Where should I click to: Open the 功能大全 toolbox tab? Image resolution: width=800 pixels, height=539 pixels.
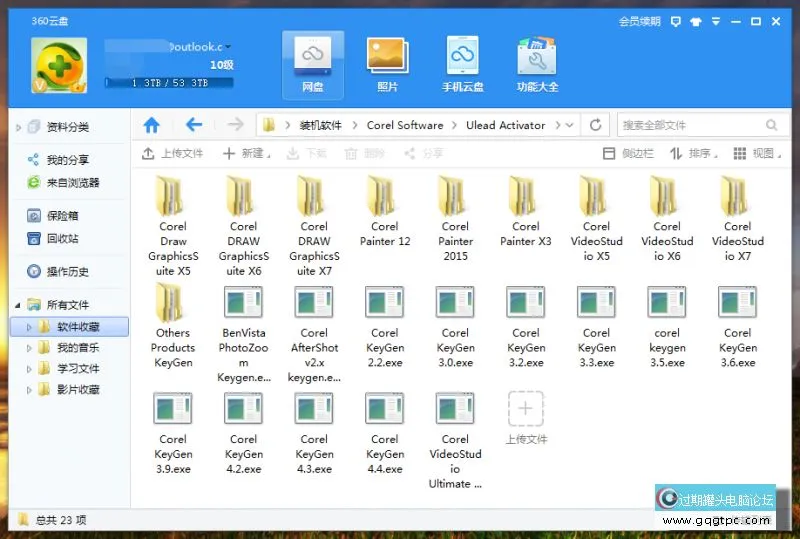[537, 65]
